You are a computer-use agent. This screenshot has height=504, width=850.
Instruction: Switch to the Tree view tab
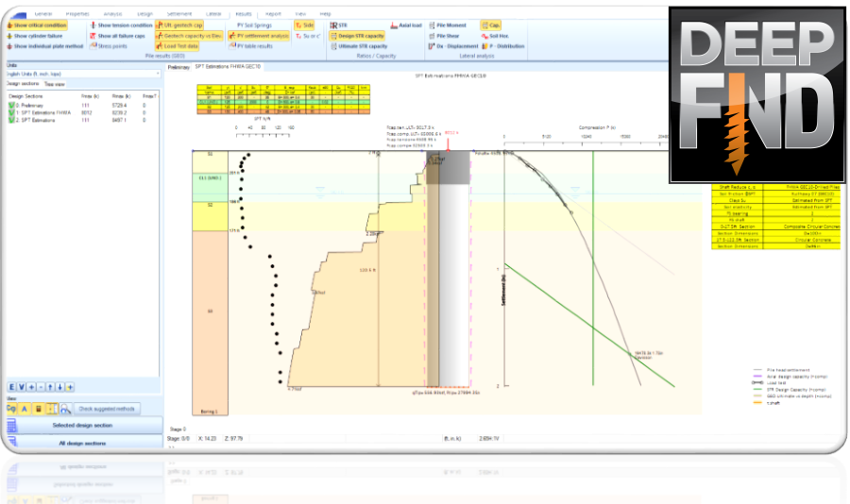click(x=54, y=84)
